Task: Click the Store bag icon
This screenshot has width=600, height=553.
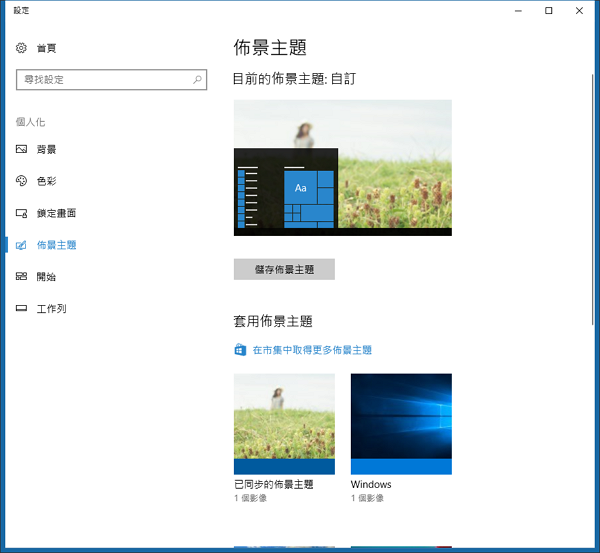Action: 240,350
